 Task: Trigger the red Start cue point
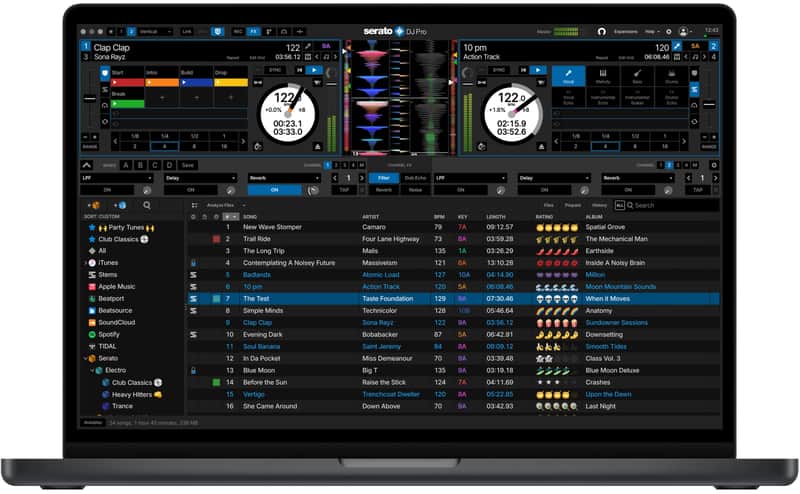(x=128, y=82)
